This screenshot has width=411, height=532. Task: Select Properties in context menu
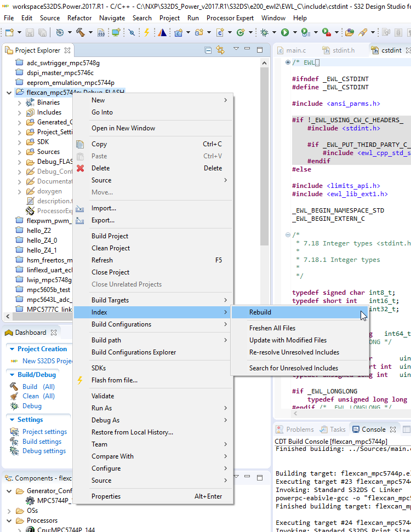pos(153,496)
